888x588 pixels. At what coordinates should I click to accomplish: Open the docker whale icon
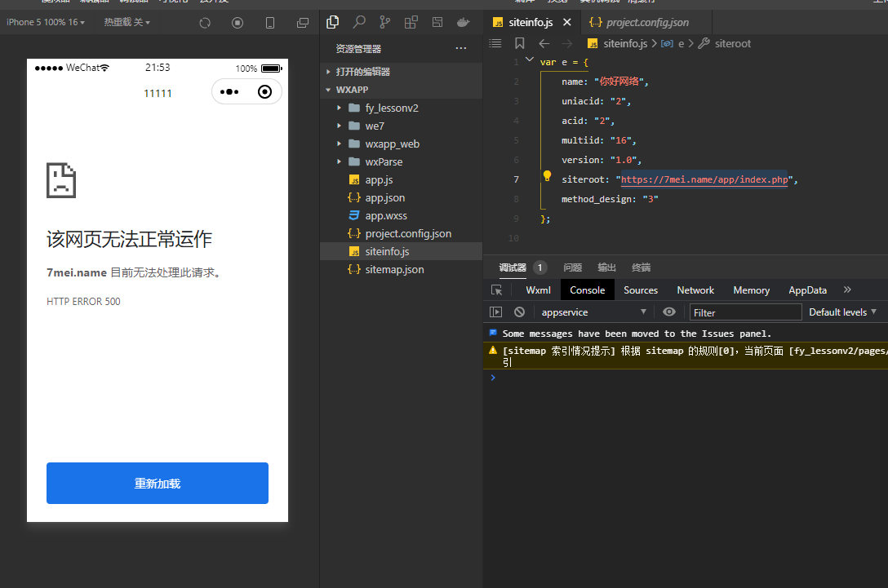[x=464, y=22]
